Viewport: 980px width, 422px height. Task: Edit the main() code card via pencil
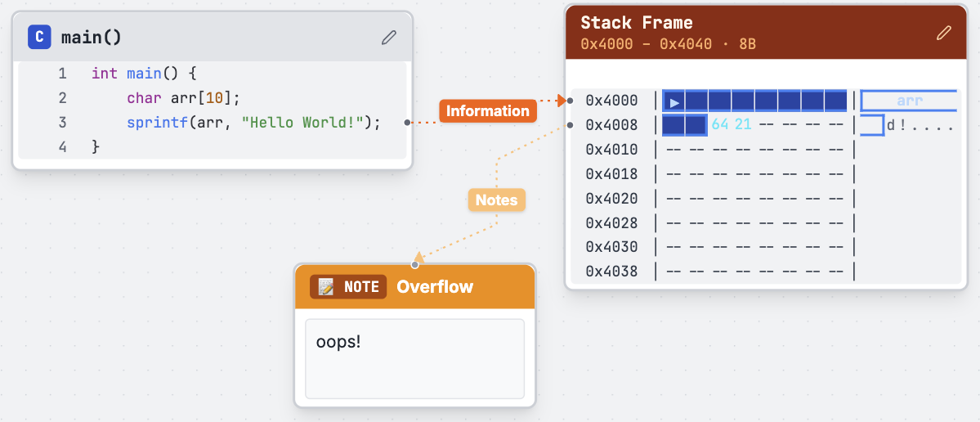(x=389, y=37)
